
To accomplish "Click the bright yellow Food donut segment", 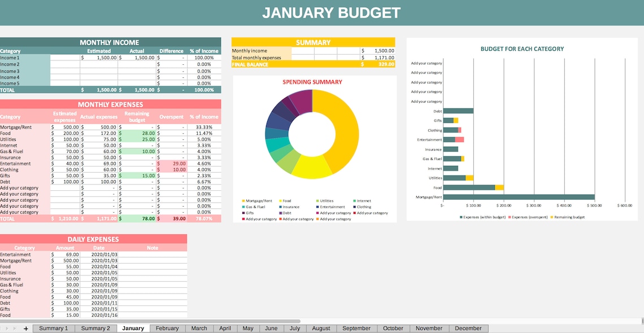I will (311, 167).
